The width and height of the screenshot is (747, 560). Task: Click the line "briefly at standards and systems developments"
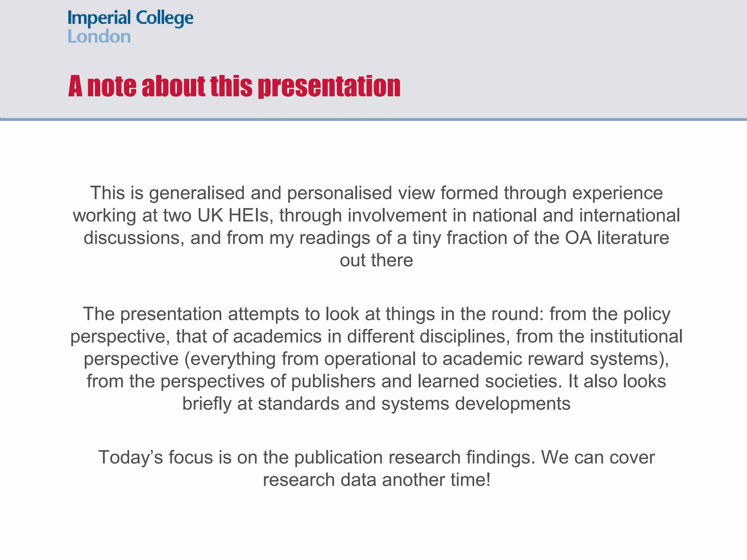[x=376, y=404]
